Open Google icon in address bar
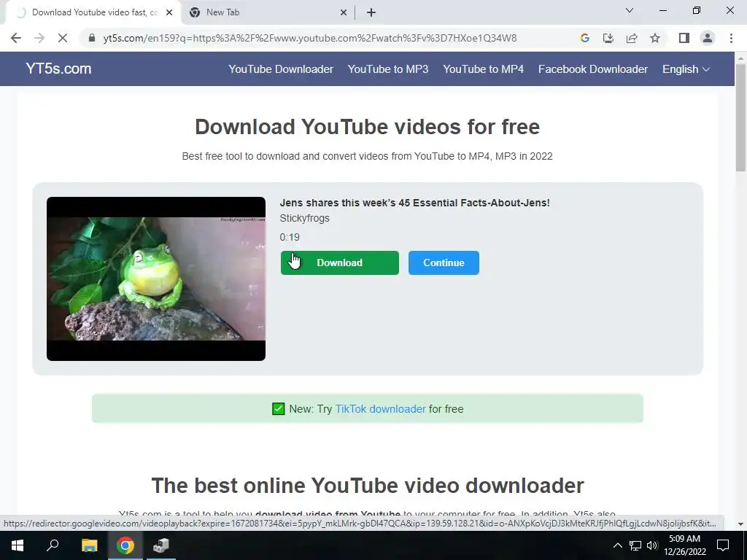Image resolution: width=747 pixels, height=560 pixels. [x=585, y=38]
